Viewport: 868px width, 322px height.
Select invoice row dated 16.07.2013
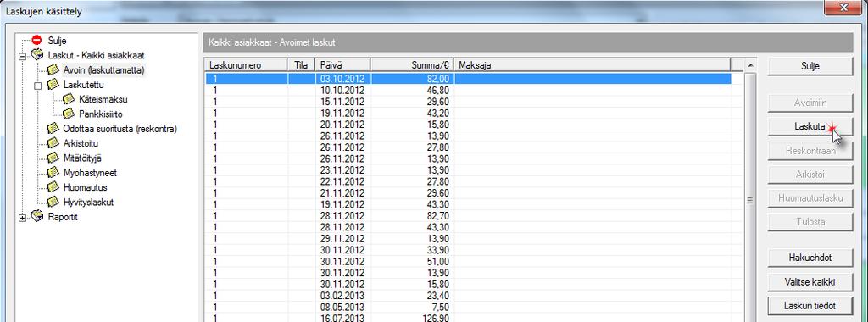click(x=468, y=318)
